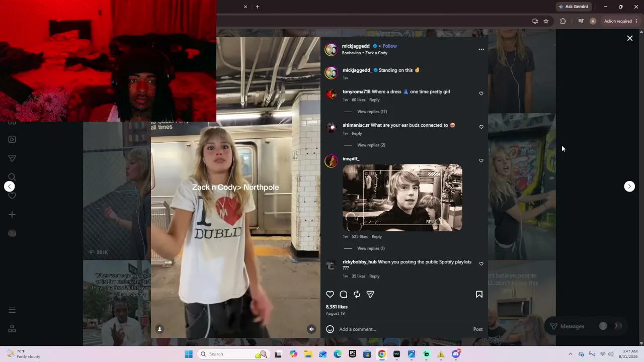
Task: Bookmark this page with the star icon
Action: point(546,21)
